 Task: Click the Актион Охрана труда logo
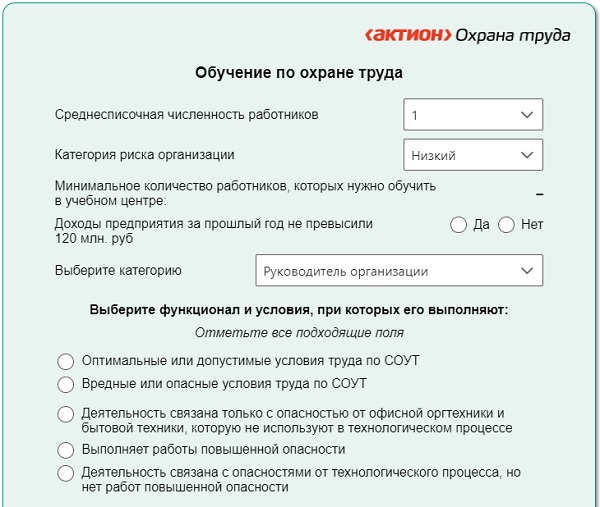click(x=468, y=36)
